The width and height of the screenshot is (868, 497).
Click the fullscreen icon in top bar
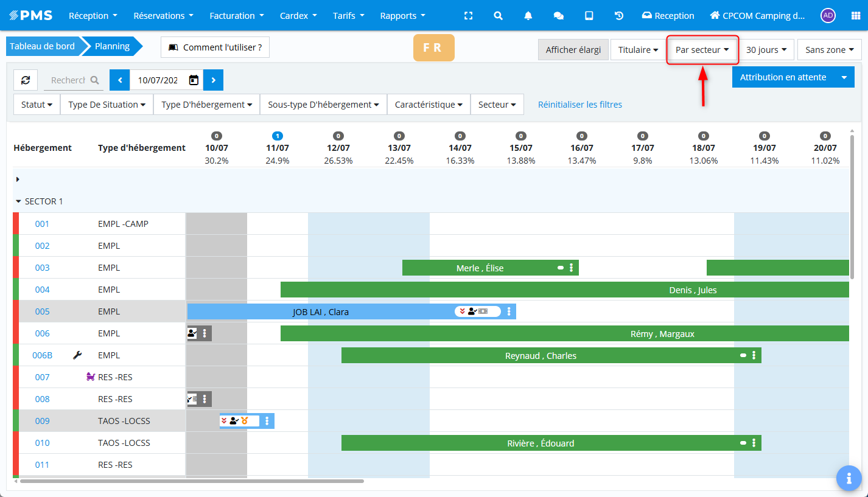coord(468,16)
